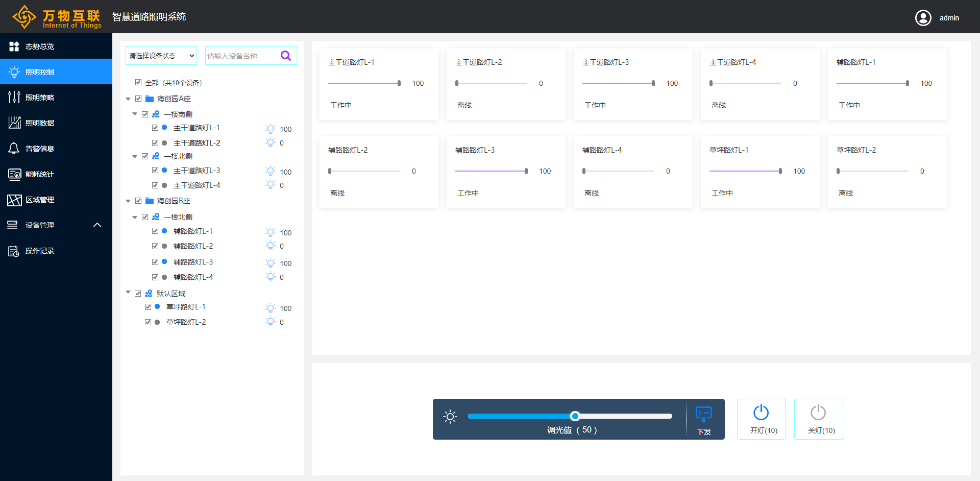Click the 默认区域 group icon

coord(149,294)
